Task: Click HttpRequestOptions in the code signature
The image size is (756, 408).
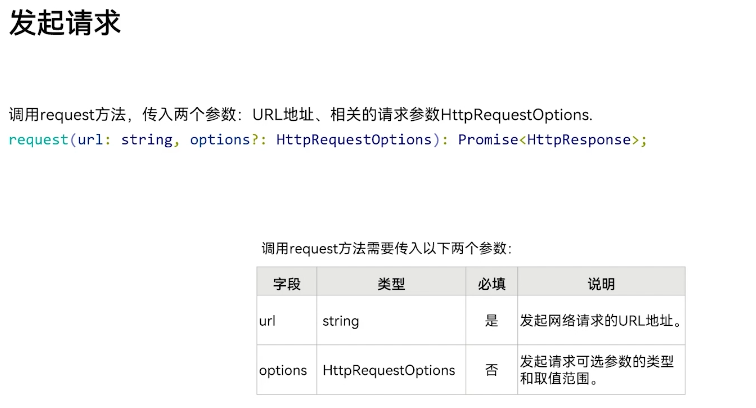Action: click(x=353, y=140)
